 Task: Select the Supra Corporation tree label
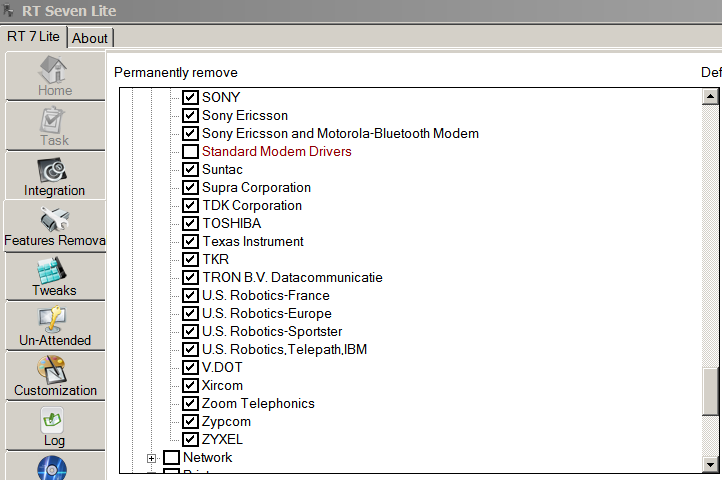(256, 187)
